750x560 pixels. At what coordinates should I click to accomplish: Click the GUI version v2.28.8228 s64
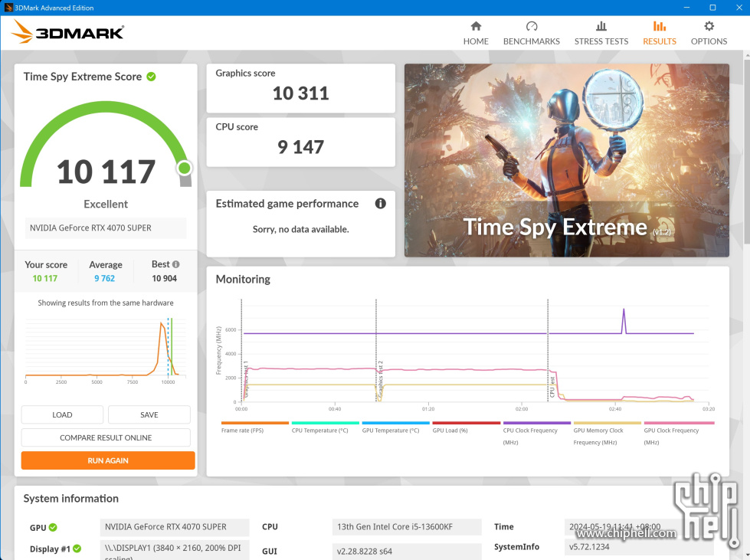[x=407, y=551]
